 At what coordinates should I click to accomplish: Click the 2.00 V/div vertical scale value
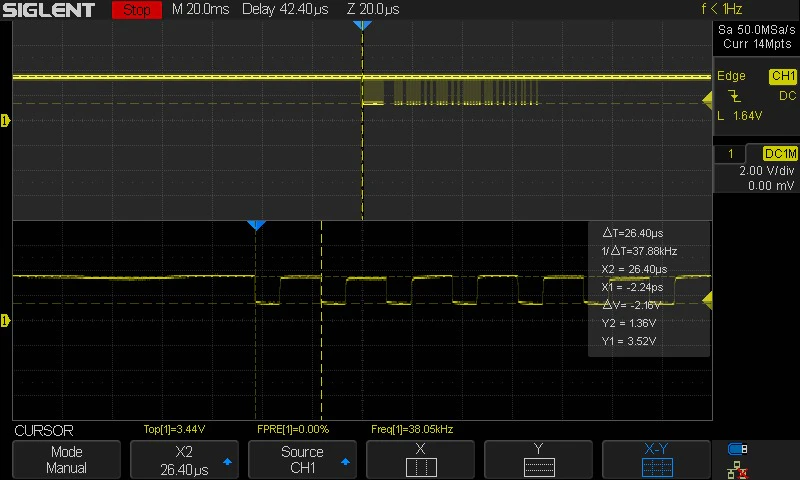click(766, 171)
